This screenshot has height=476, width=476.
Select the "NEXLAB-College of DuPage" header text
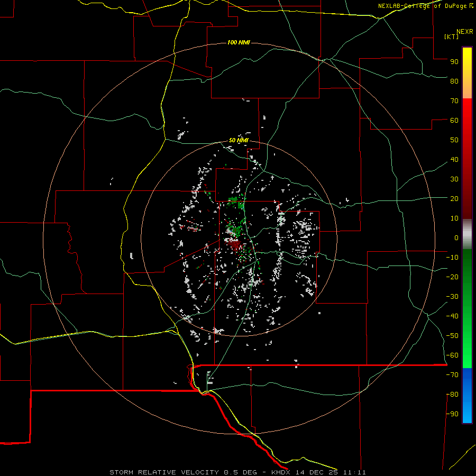coord(423,6)
